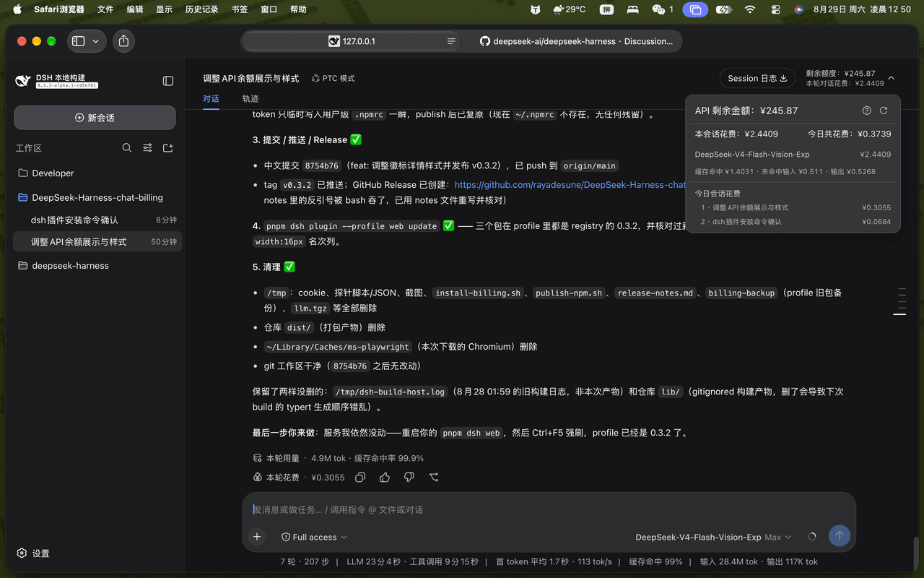Click the 127.0.0.1 address bar
The width and height of the screenshot is (924, 578).
(352, 41)
